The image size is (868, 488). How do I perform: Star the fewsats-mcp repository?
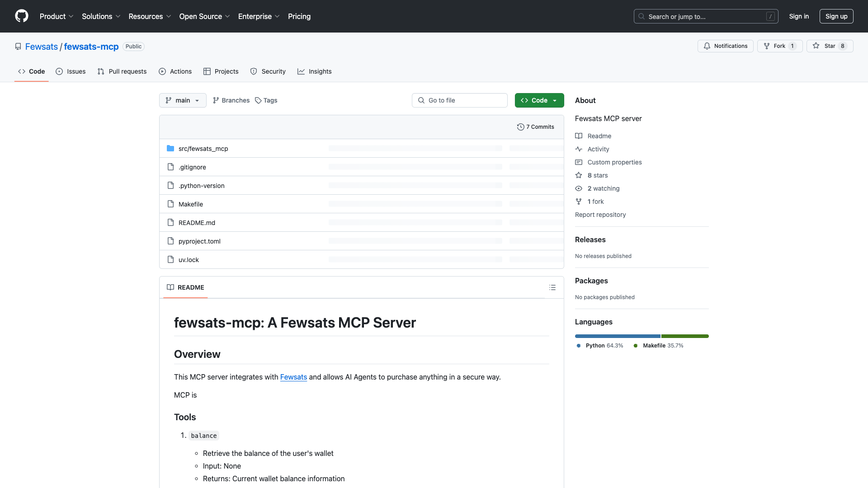pyautogui.click(x=830, y=46)
